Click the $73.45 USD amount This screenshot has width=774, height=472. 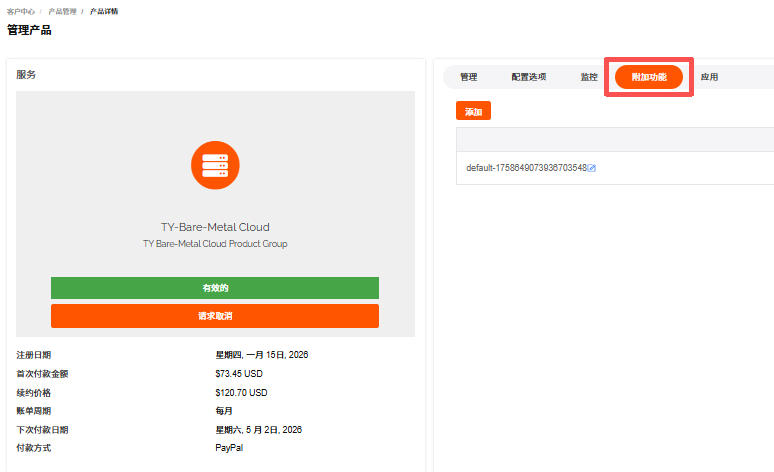[x=239, y=374]
